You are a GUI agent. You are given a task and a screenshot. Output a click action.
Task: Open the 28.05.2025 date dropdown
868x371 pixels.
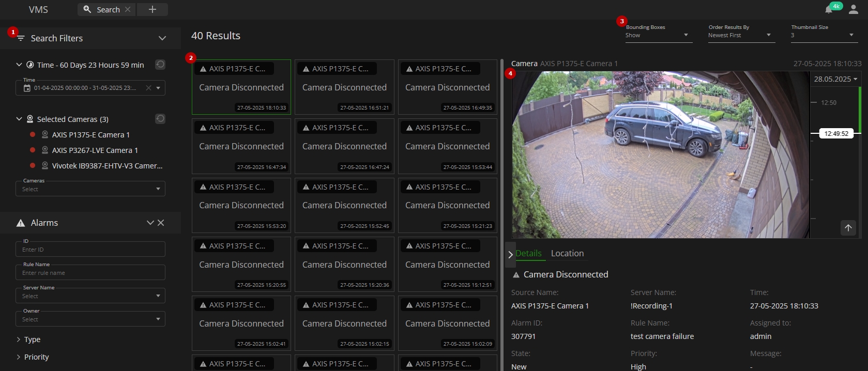coord(835,79)
